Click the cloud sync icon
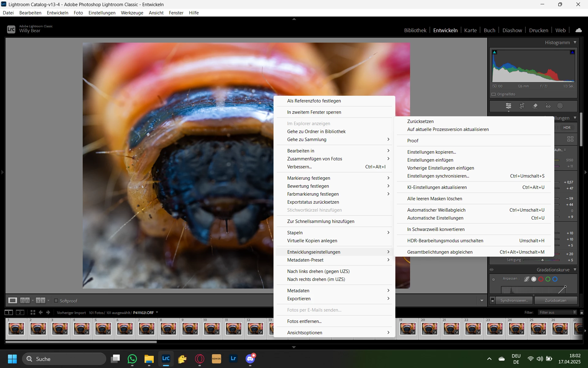This screenshot has height=368, width=588. pyautogui.click(x=579, y=30)
